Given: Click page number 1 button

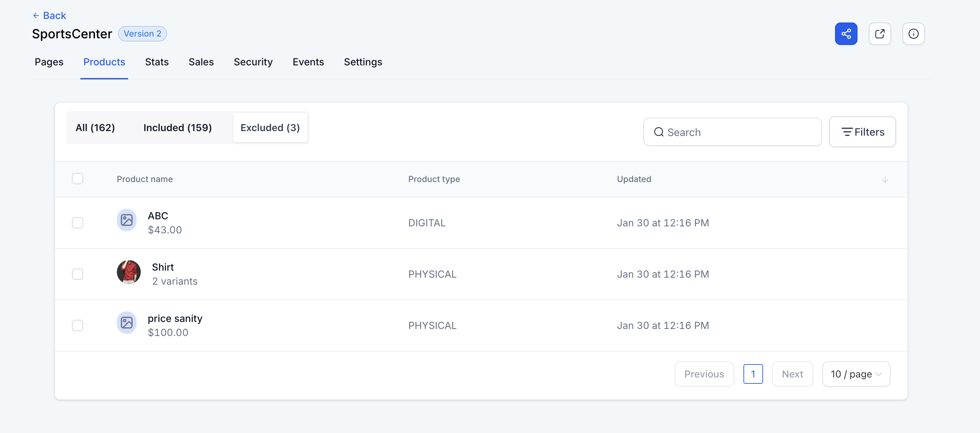Looking at the screenshot, I should tap(753, 374).
